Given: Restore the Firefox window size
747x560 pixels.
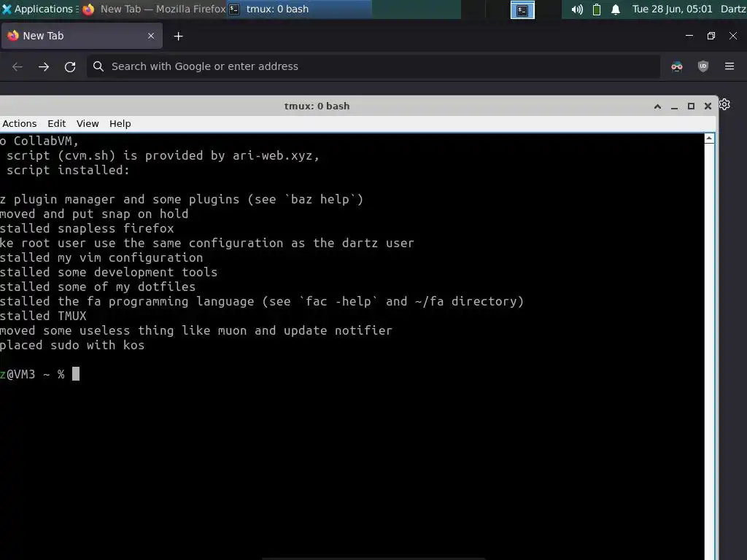Looking at the screenshot, I should pyautogui.click(x=711, y=36).
